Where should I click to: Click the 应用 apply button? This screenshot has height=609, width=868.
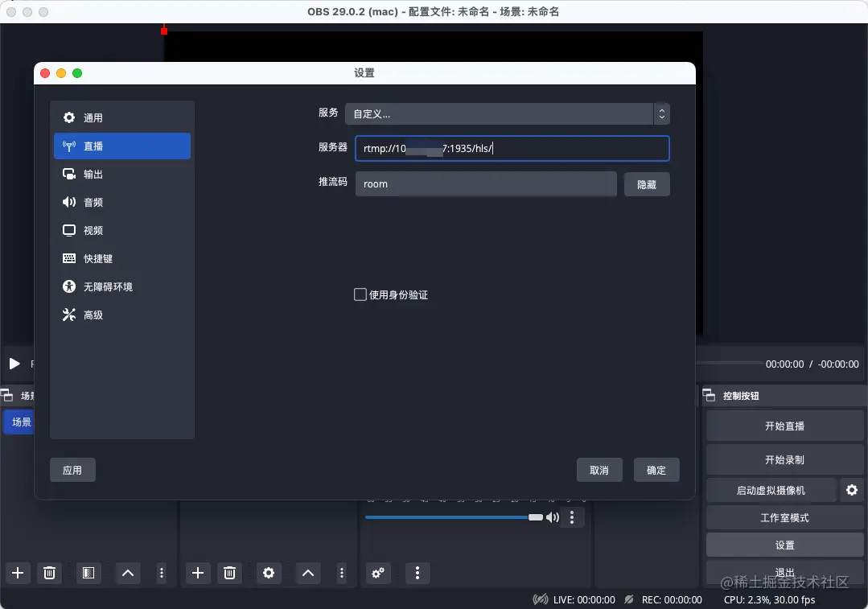pos(72,470)
